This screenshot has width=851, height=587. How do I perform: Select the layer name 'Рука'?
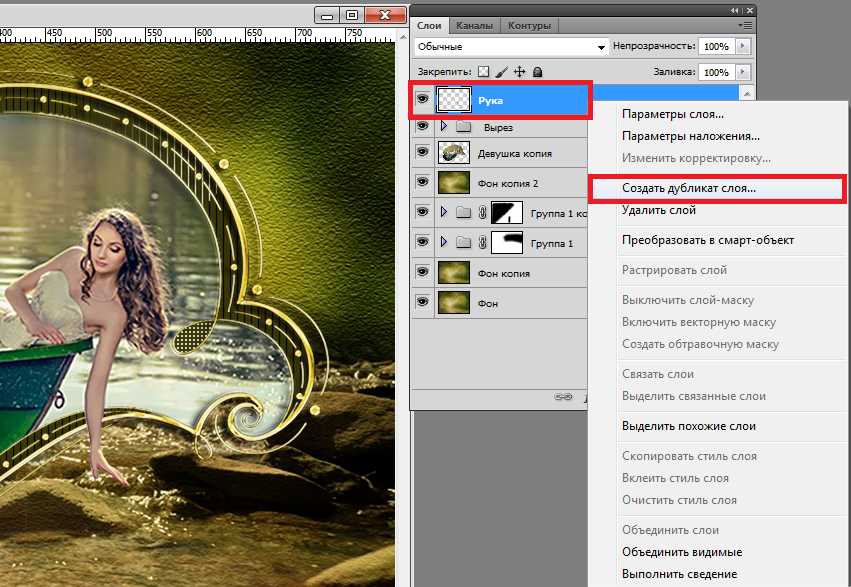[x=490, y=100]
